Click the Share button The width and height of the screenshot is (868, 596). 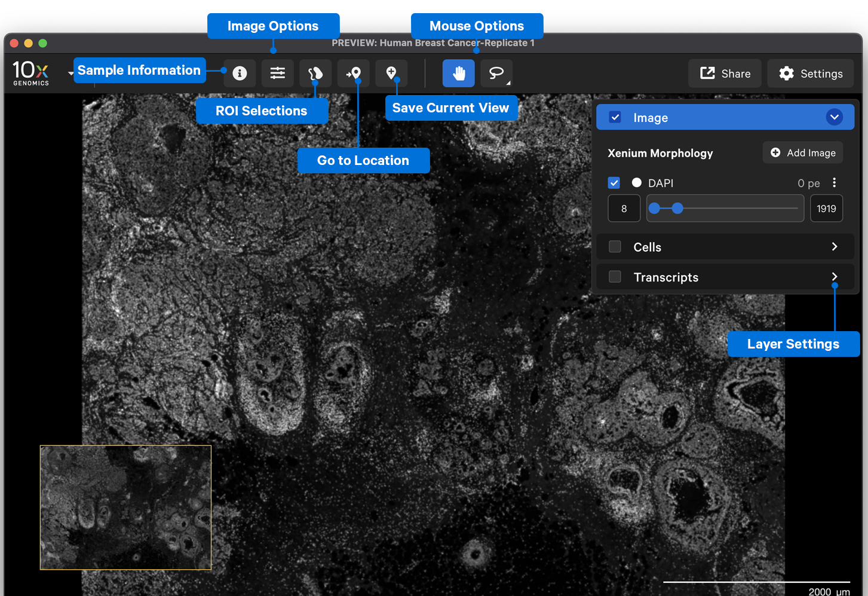tap(725, 74)
